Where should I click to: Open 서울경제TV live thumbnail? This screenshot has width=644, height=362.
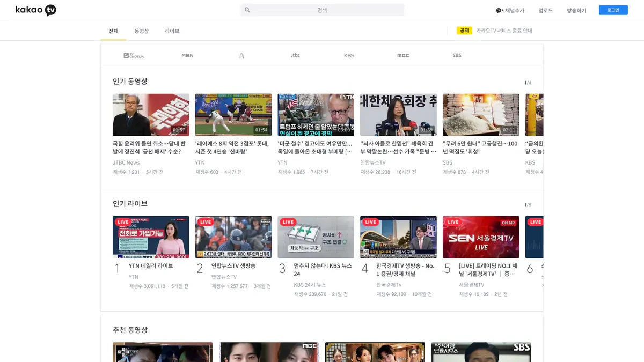pos(481,237)
